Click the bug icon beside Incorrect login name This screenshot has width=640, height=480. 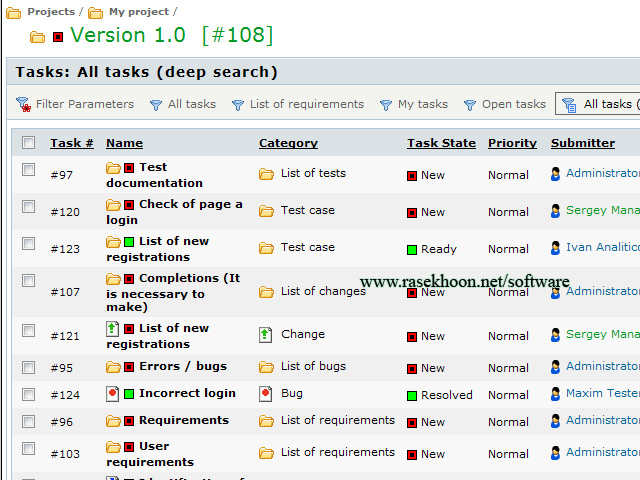(x=112, y=394)
